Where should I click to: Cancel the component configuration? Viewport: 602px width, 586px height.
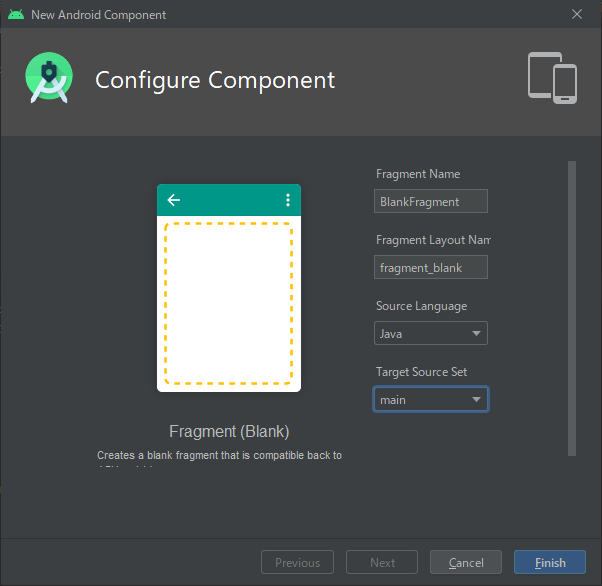click(x=466, y=563)
